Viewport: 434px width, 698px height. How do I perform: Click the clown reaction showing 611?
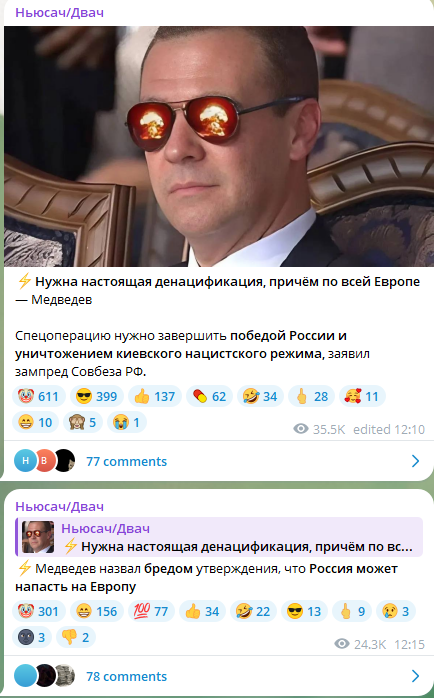click(x=39, y=396)
